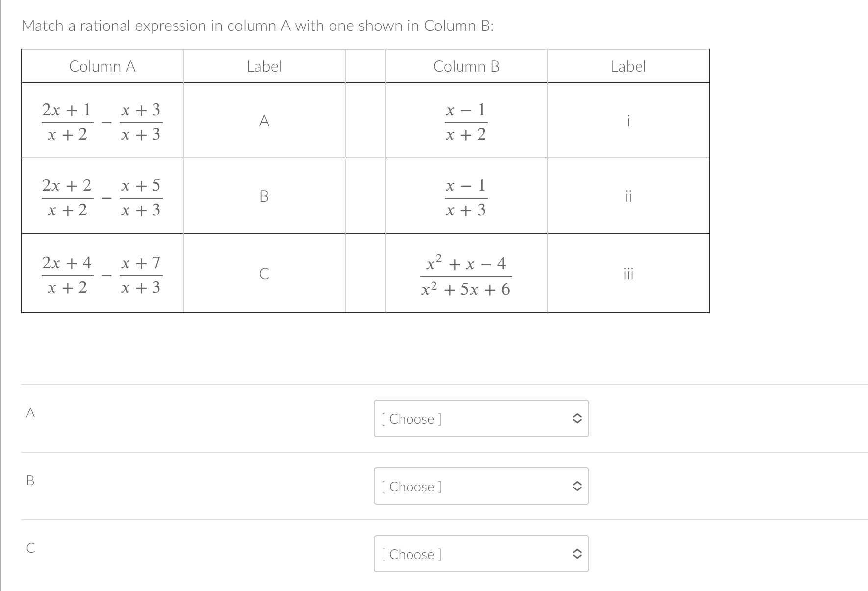Click the chevron icon on dropdown A
868x591 pixels.
pyautogui.click(x=578, y=418)
